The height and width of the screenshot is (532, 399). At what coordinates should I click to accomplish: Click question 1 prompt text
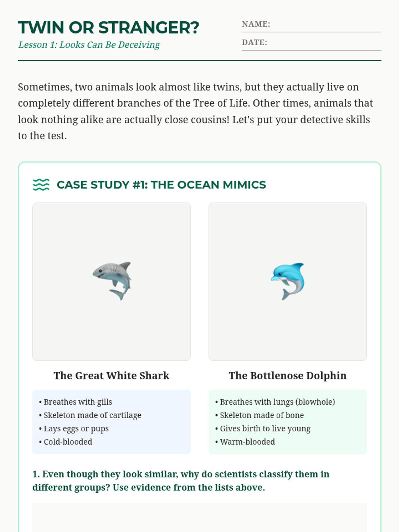(x=181, y=481)
